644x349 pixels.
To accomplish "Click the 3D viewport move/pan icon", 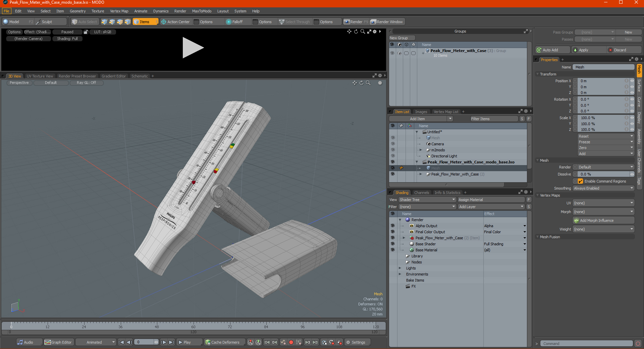I will [355, 83].
